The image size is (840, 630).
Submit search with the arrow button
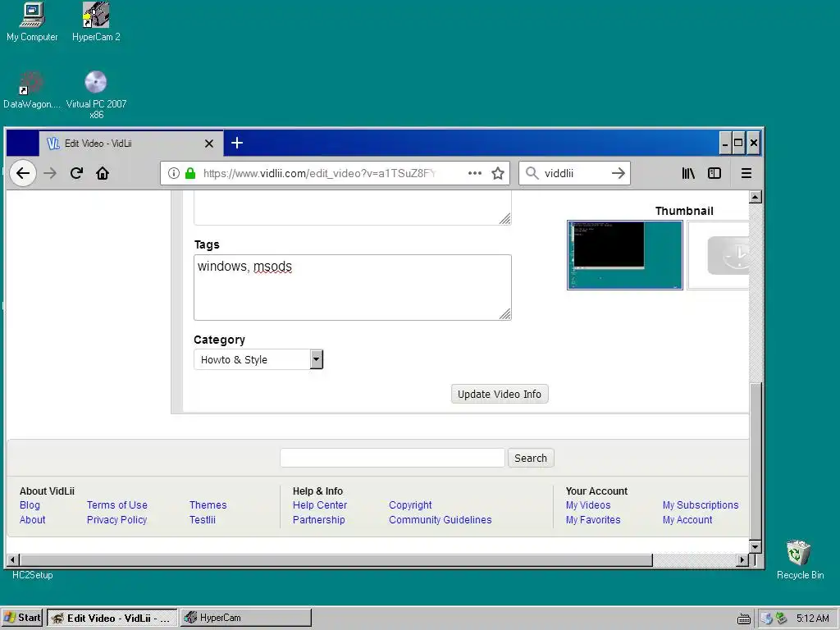click(x=619, y=173)
